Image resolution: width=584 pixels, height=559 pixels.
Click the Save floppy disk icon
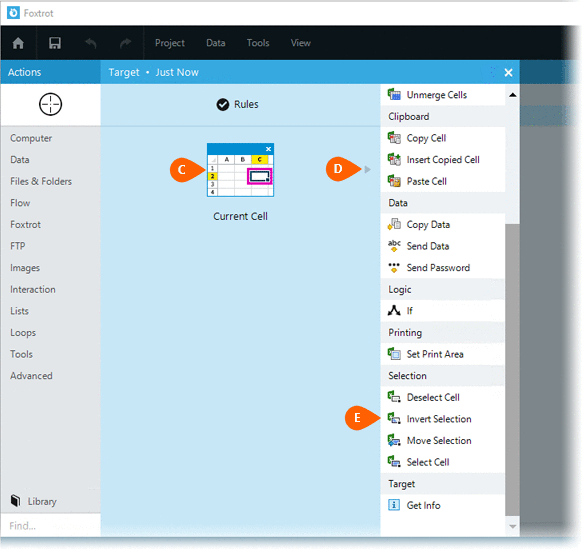[55, 43]
